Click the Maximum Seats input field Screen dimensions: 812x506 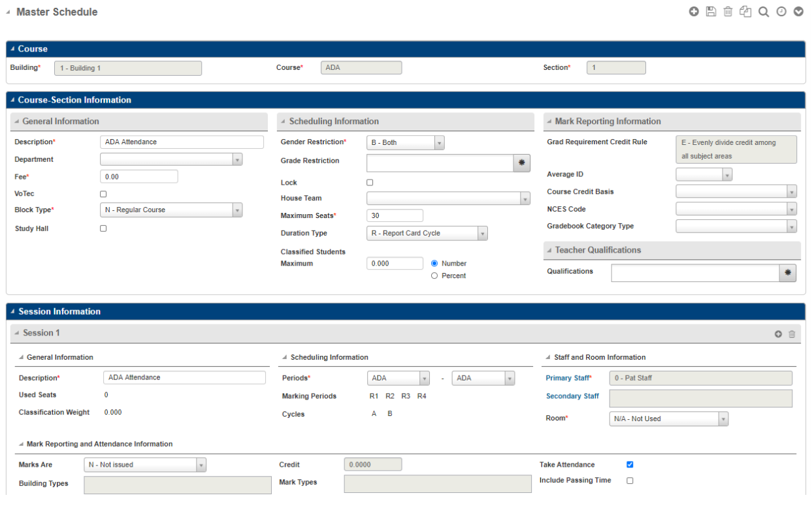pyautogui.click(x=395, y=215)
